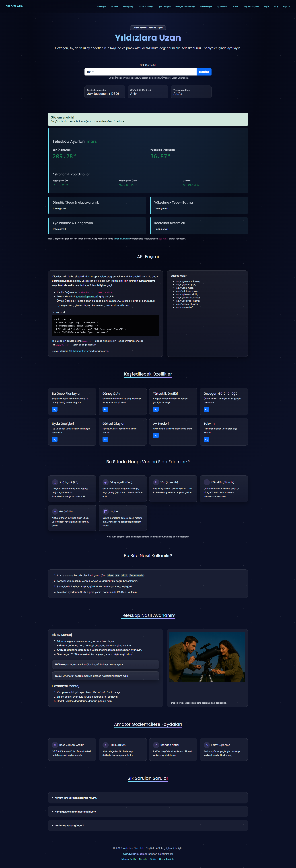Click Aç on Yükseklik Grafiği card

156,409
